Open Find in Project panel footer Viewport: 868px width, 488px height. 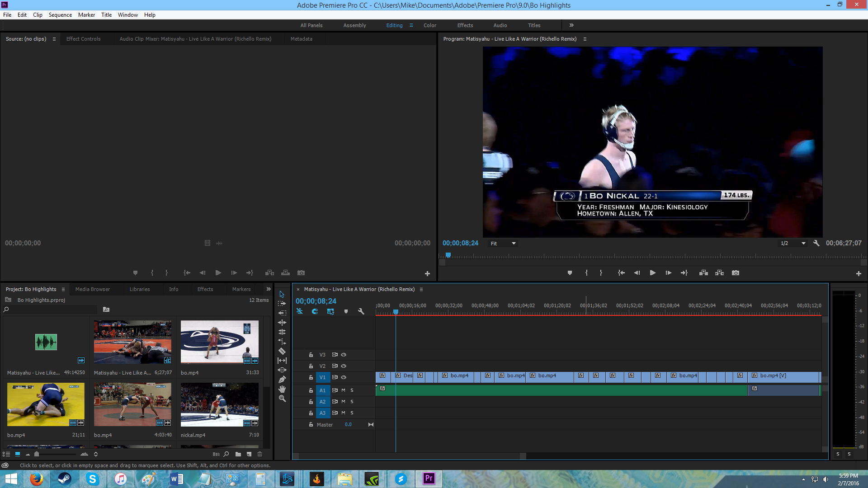(x=226, y=454)
